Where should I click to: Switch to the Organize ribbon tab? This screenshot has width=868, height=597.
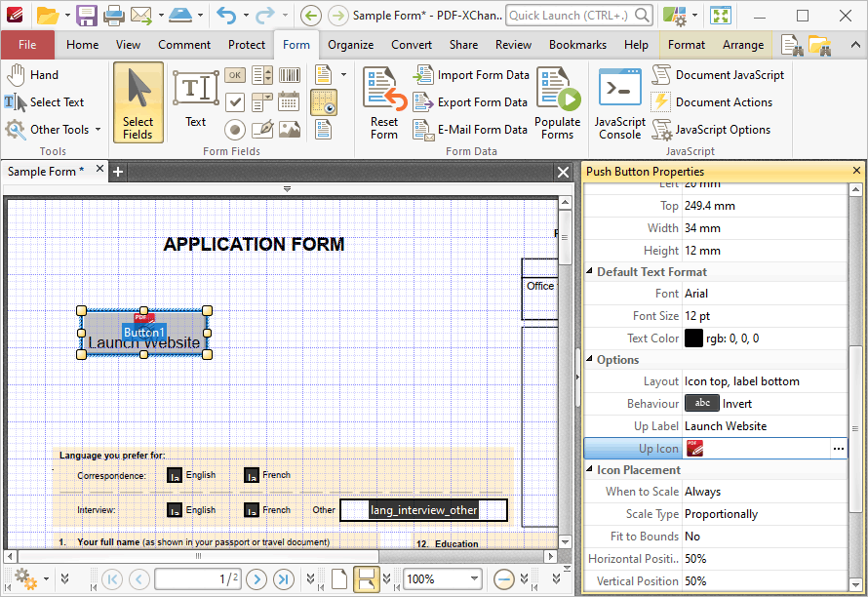tap(350, 44)
